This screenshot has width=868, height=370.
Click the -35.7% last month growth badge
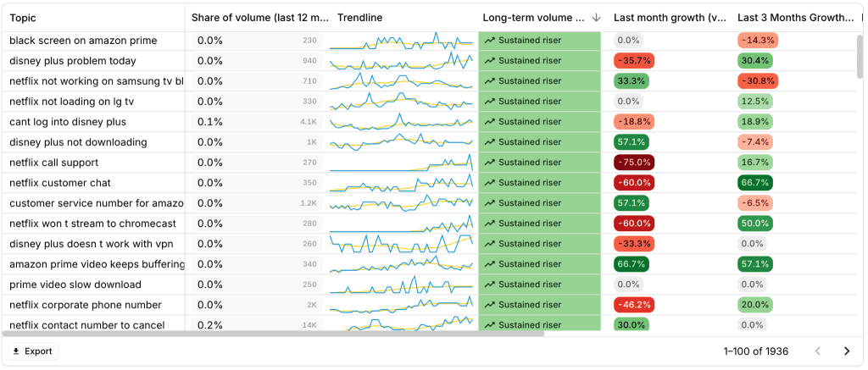point(634,61)
